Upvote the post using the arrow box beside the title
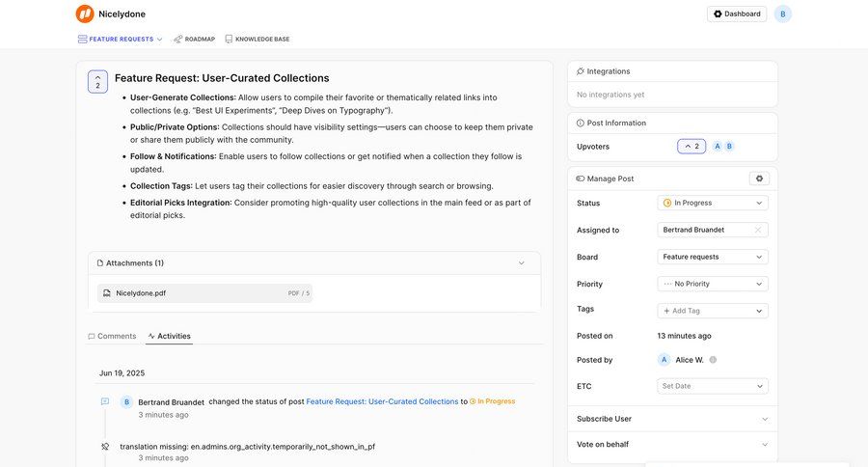This screenshot has width=868, height=467. pos(98,82)
